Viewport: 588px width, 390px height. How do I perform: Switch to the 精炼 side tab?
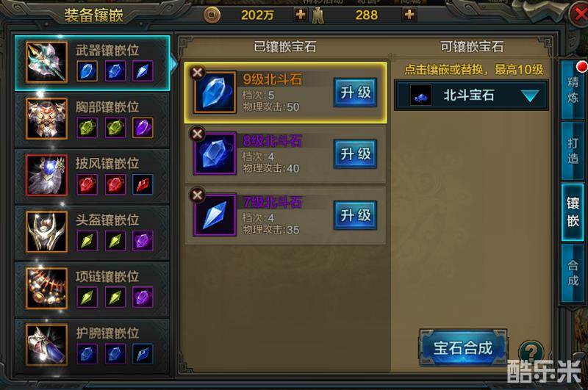point(573,90)
